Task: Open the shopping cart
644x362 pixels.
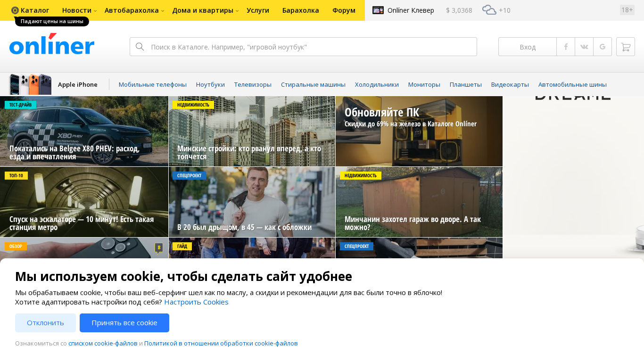Action: pyautogui.click(x=626, y=47)
